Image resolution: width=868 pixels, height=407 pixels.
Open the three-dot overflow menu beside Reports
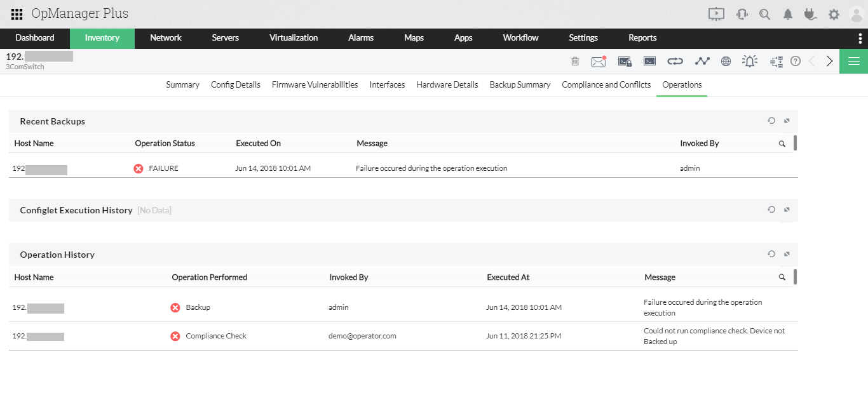coord(861,38)
